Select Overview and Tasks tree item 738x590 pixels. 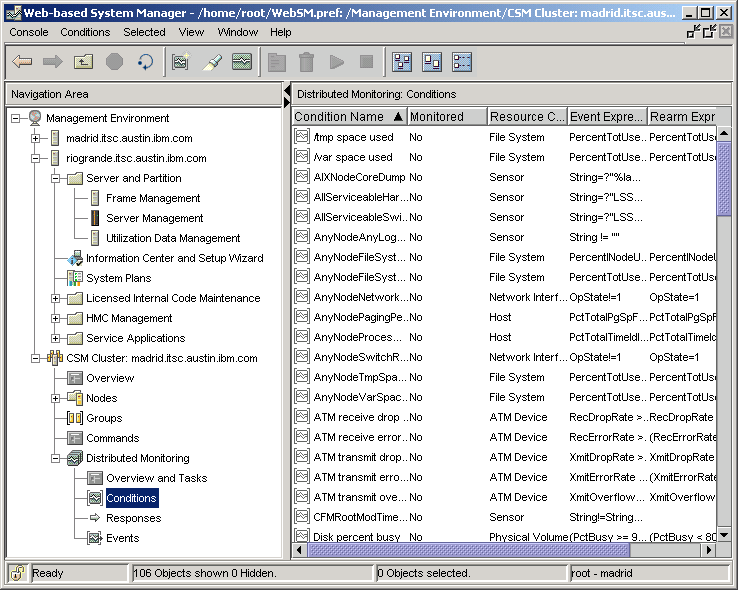156,478
